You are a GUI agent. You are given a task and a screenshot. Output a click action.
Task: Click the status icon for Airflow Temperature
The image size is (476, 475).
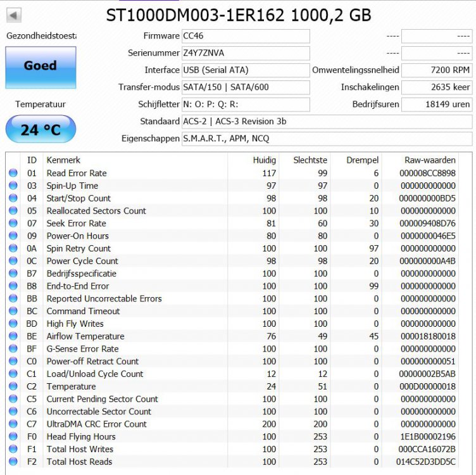pyautogui.click(x=13, y=336)
